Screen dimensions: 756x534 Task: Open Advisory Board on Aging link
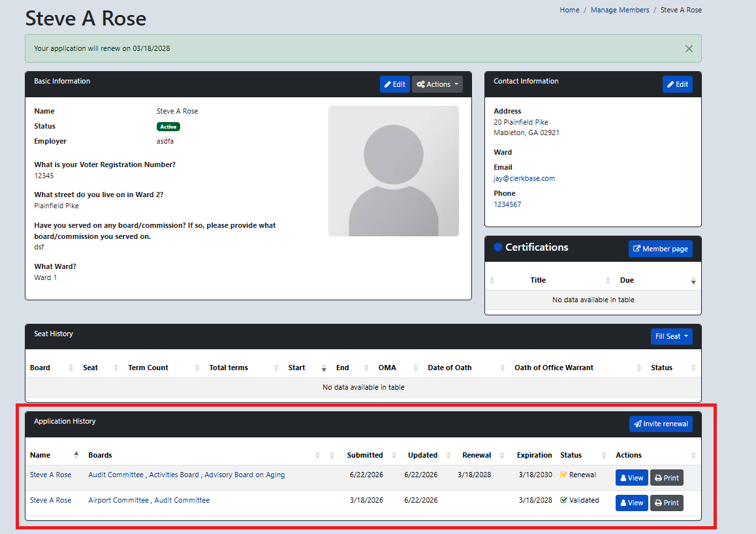tap(244, 475)
